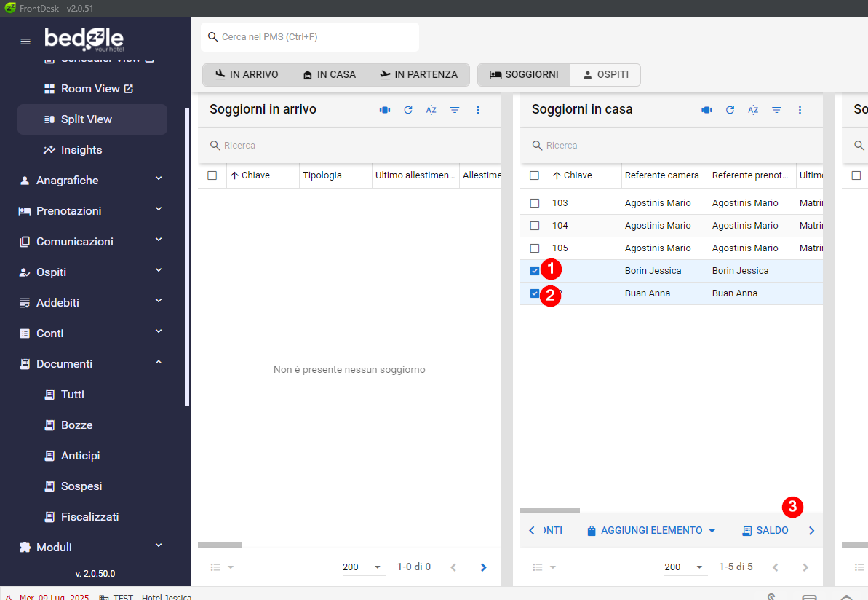
Task: Click the Saldo button
Action: (x=765, y=531)
